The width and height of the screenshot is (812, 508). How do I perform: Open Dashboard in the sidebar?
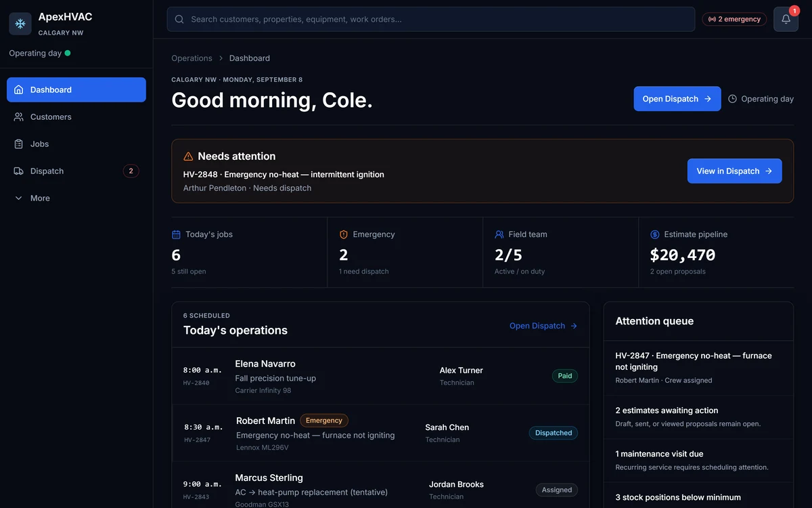click(76, 90)
